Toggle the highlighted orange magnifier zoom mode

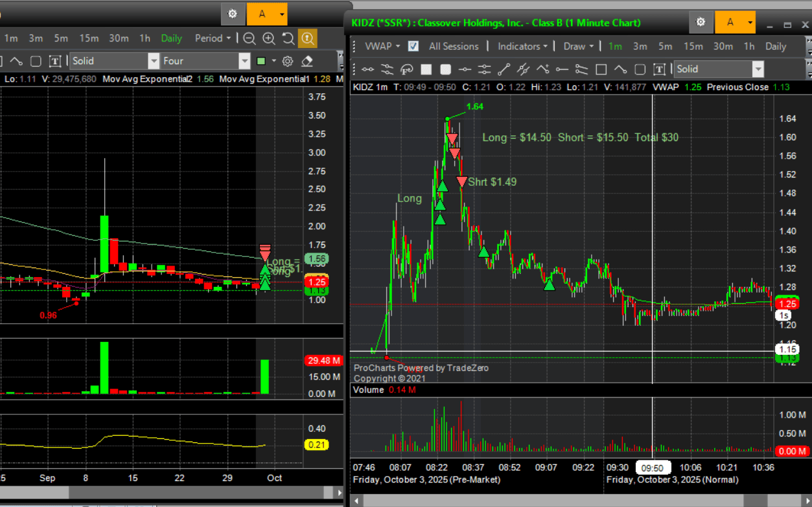(307, 39)
